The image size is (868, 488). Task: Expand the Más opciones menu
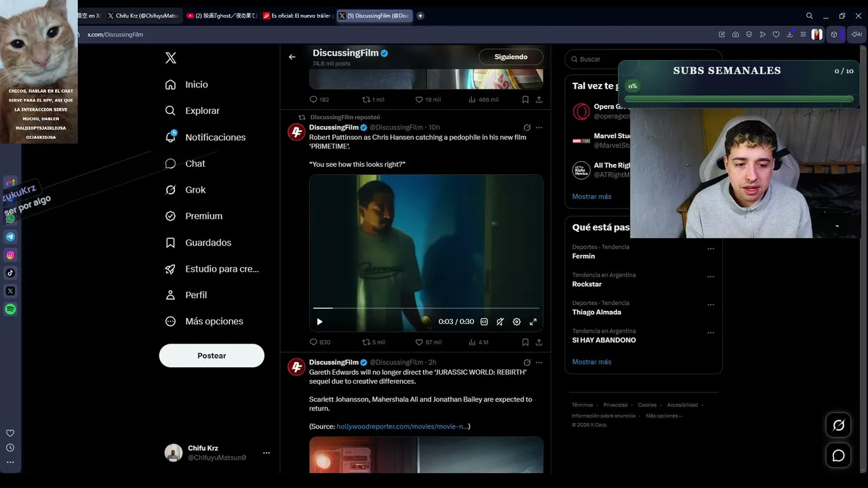203,321
